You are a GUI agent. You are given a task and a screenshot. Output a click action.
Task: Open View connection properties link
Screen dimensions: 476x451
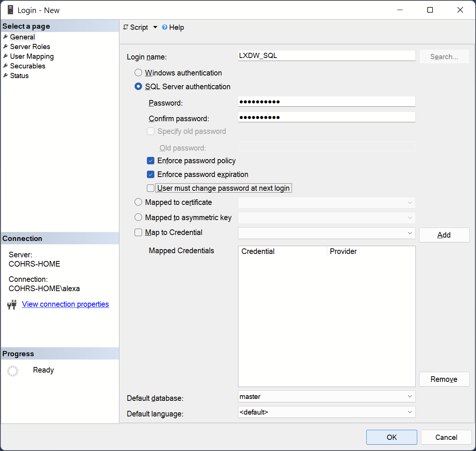65,304
